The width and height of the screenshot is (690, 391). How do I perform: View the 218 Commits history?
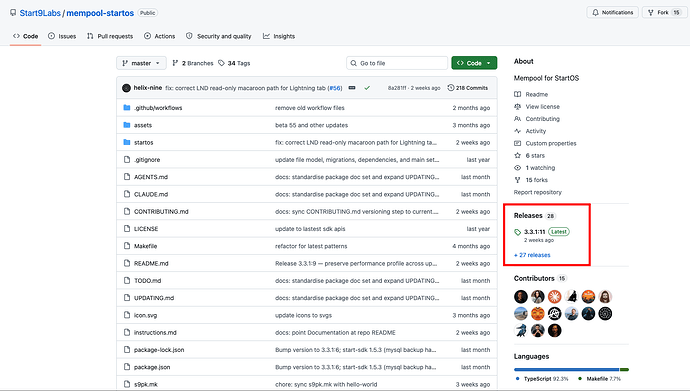point(467,88)
